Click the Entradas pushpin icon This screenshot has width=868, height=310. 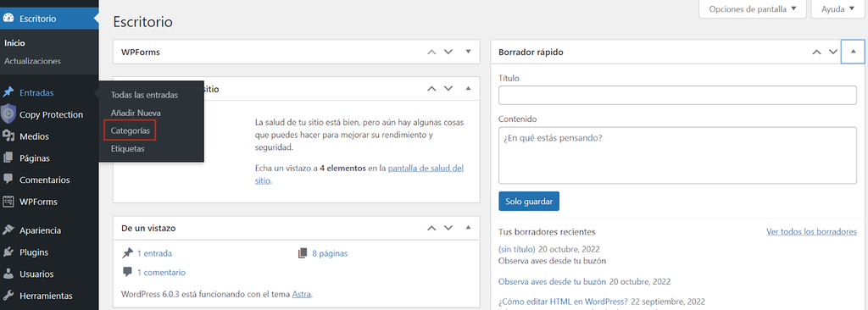pyautogui.click(x=8, y=92)
